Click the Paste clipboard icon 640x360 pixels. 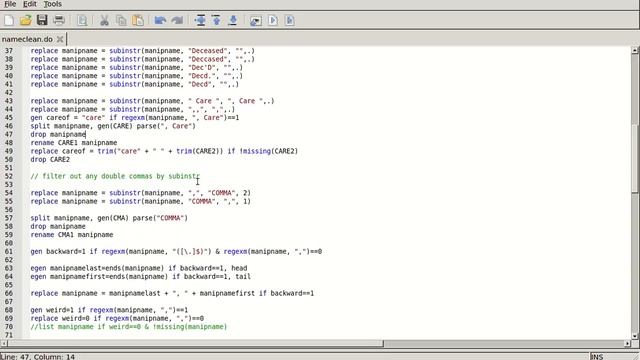pyautogui.click(x=138, y=20)
